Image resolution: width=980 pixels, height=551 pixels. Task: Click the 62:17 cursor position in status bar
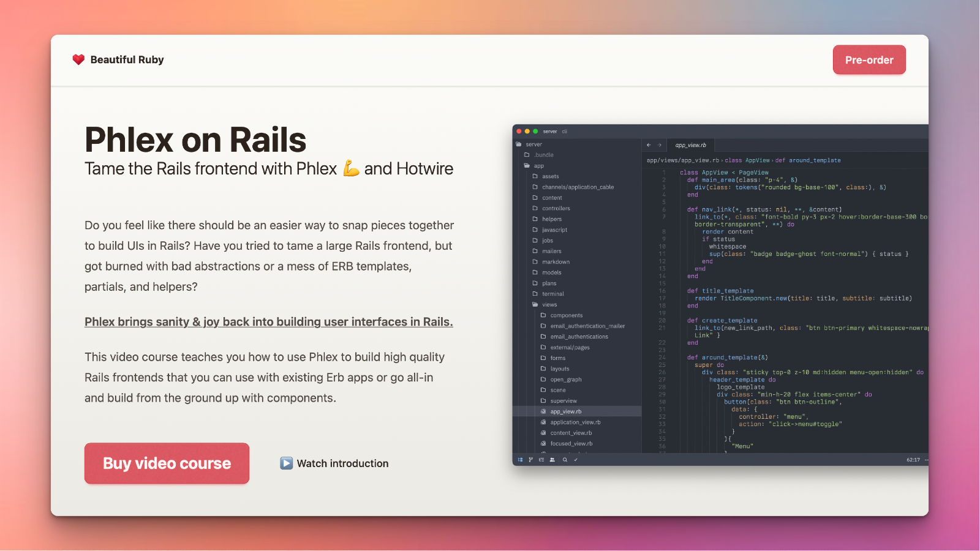click(x=913, y=460)
